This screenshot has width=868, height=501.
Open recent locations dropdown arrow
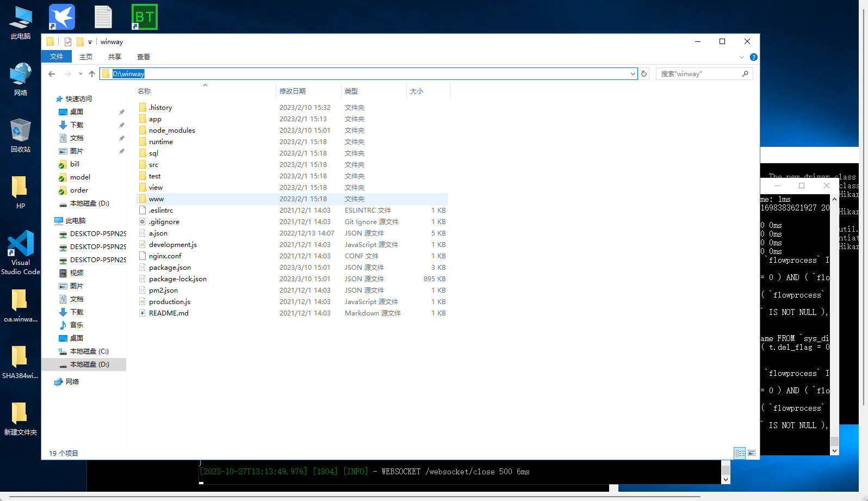pos(80,74)
